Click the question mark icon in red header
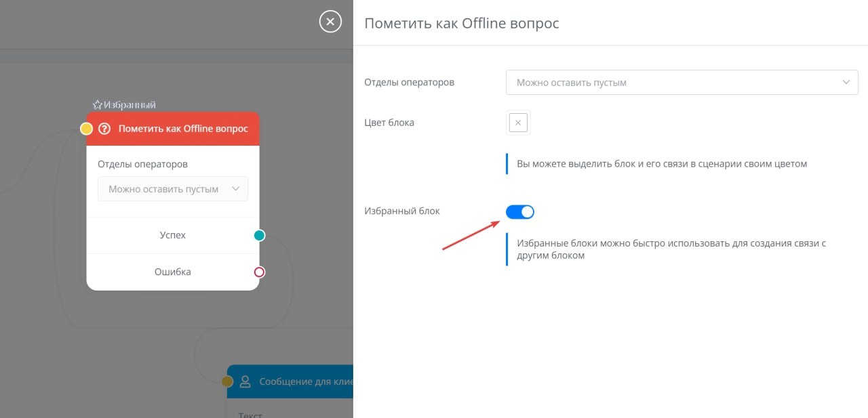 point(104,129)
